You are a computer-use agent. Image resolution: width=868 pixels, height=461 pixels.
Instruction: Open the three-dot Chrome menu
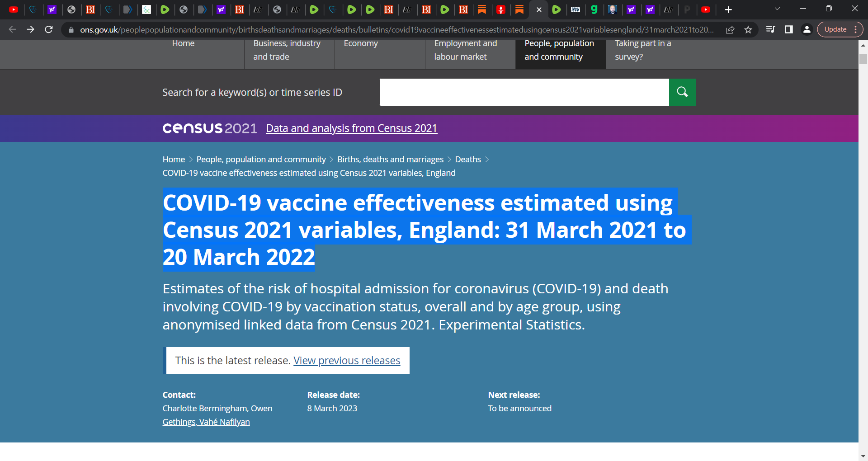[856, 29]
